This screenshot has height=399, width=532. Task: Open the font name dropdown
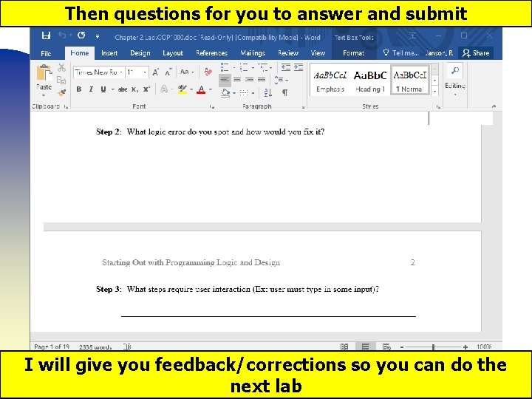120,72
